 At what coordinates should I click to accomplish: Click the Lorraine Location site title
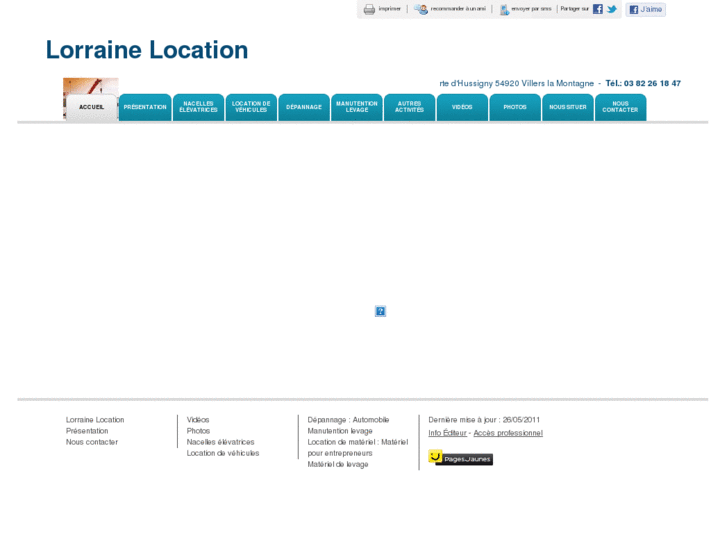(147, 50)
